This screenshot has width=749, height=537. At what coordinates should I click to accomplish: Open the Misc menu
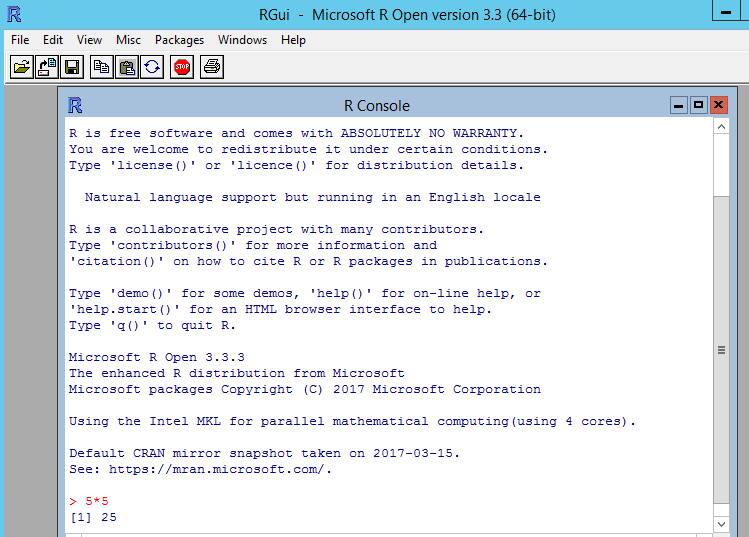pyautogui.click(x=128, y=40)
